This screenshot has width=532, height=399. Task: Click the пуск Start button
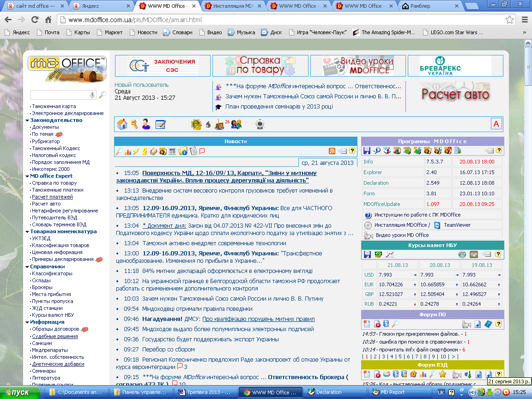(x=20, y=392)
